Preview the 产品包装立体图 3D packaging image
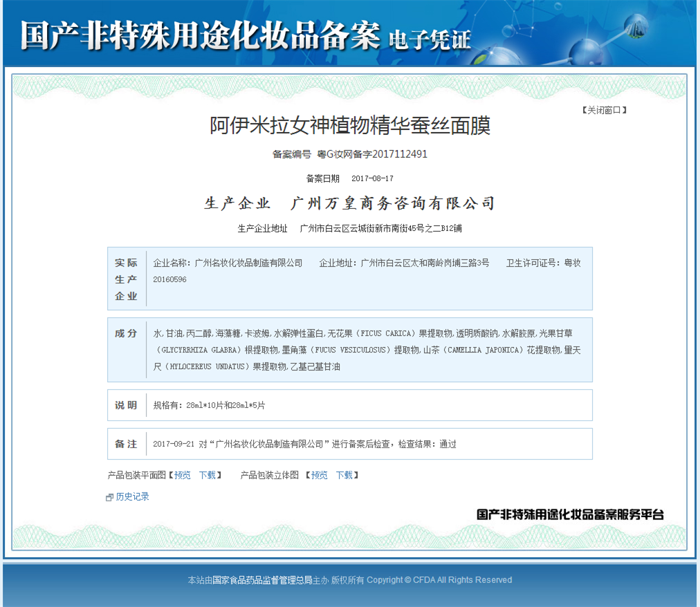Image resolution: width=700 pixels, height=607 pixels. tap(319, 476)
